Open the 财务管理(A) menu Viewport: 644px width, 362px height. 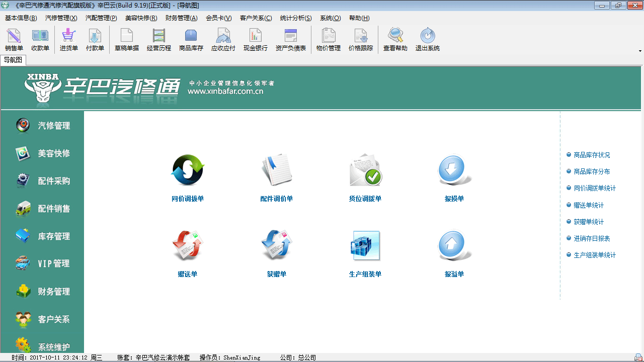click(x=181, y=18)
